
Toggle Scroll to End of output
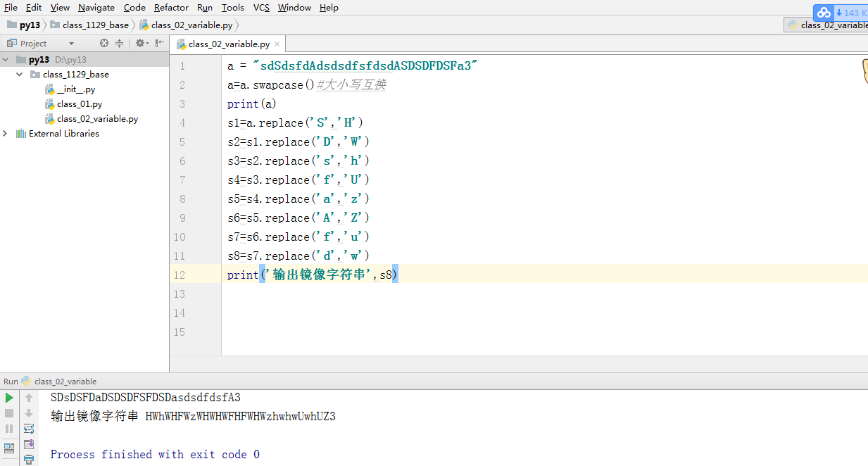29,444
